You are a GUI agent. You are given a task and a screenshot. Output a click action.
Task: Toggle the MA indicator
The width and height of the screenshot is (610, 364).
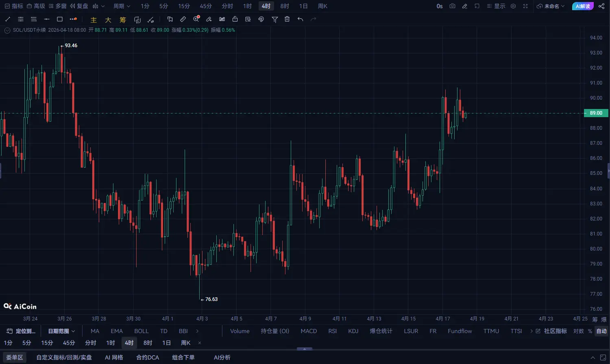click(x=95, y=331)
